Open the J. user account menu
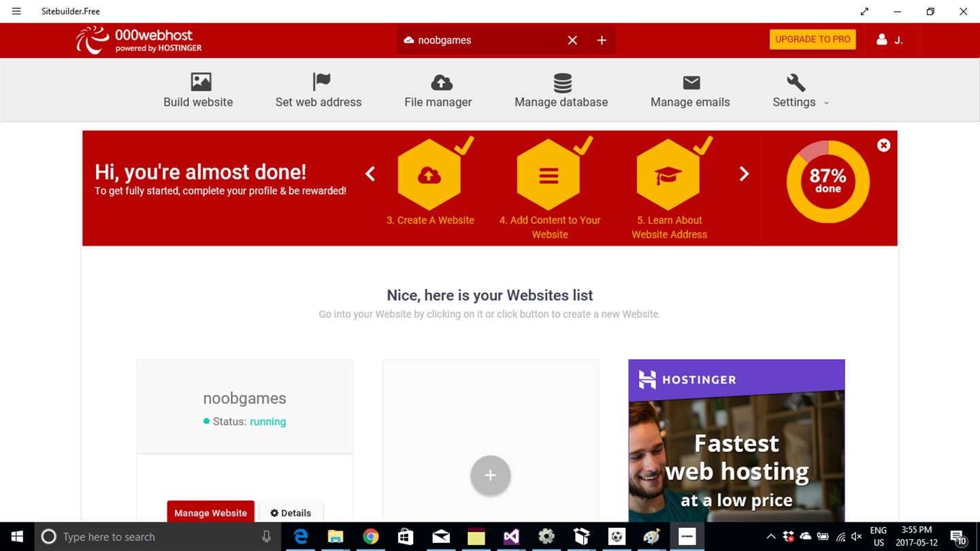 coord(889,40)
